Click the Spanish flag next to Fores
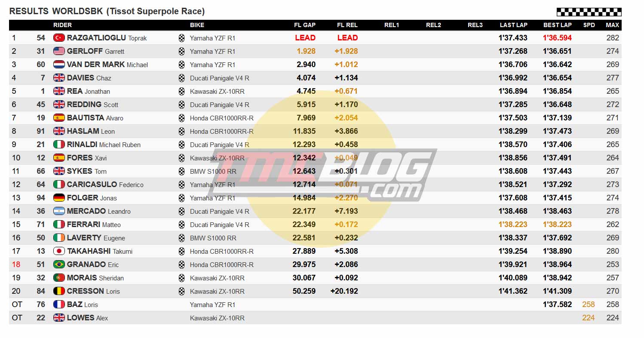The width and height of the screenshot is (644, 338). tap(59, 158)
